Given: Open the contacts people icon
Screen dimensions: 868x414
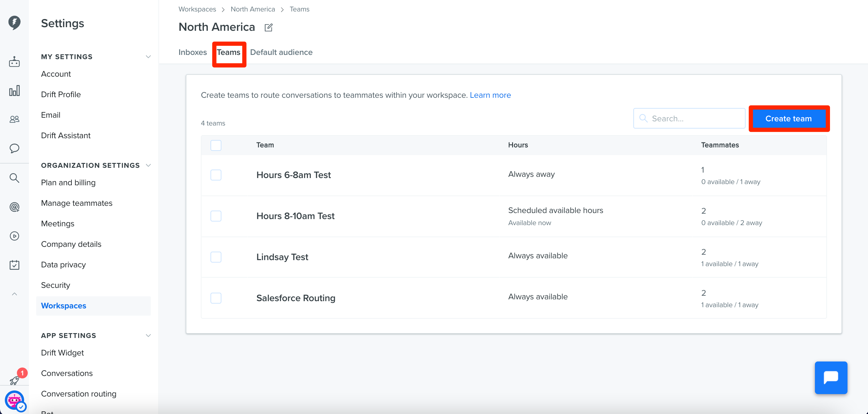Looking at the screenshot, I should tap(14, 119).
